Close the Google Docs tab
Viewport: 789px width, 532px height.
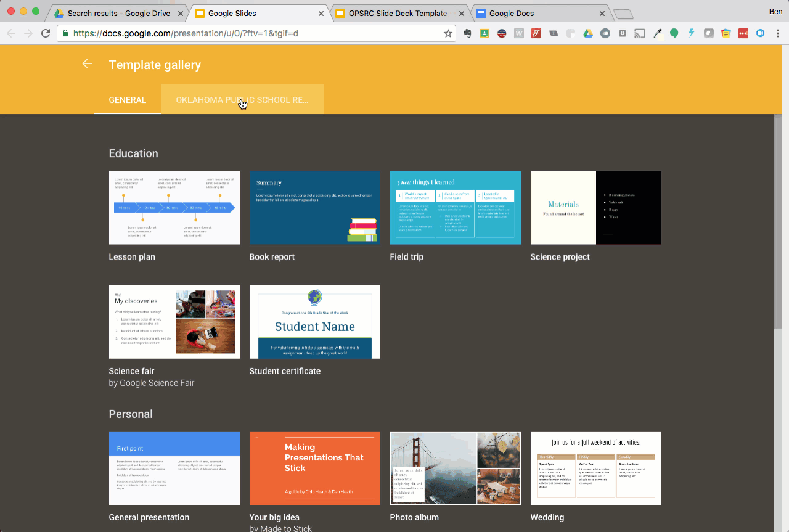[x=602, y=13]
